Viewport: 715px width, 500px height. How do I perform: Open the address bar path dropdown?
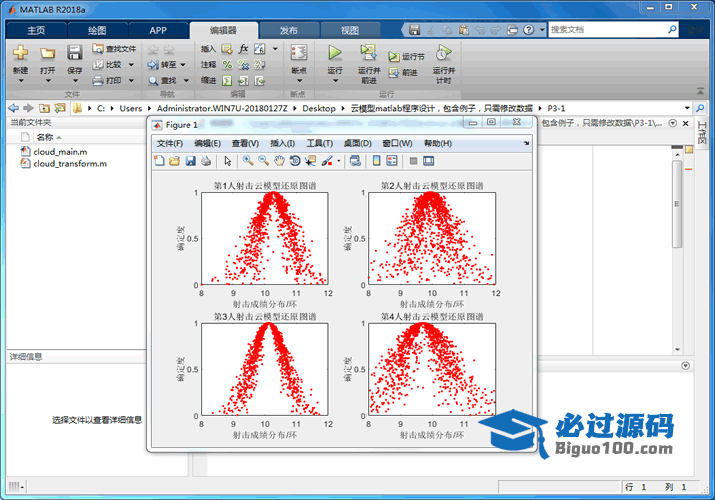687,108
